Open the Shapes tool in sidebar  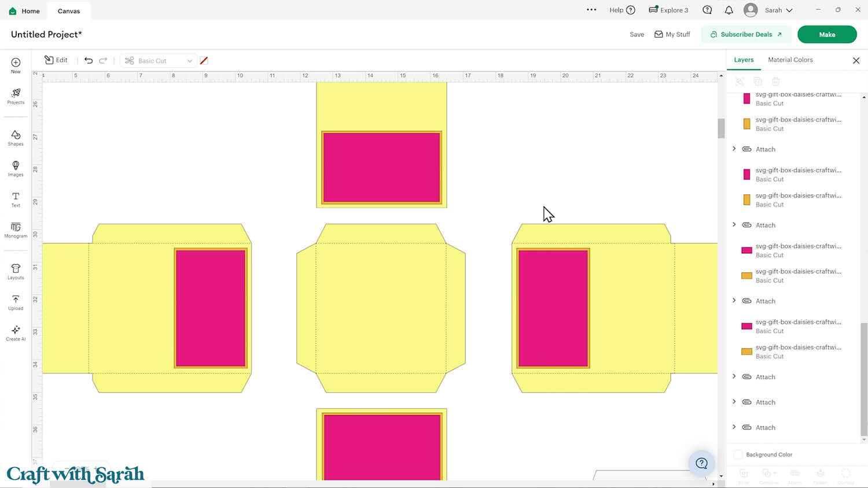pyautogui.click(x=16, y=138)
